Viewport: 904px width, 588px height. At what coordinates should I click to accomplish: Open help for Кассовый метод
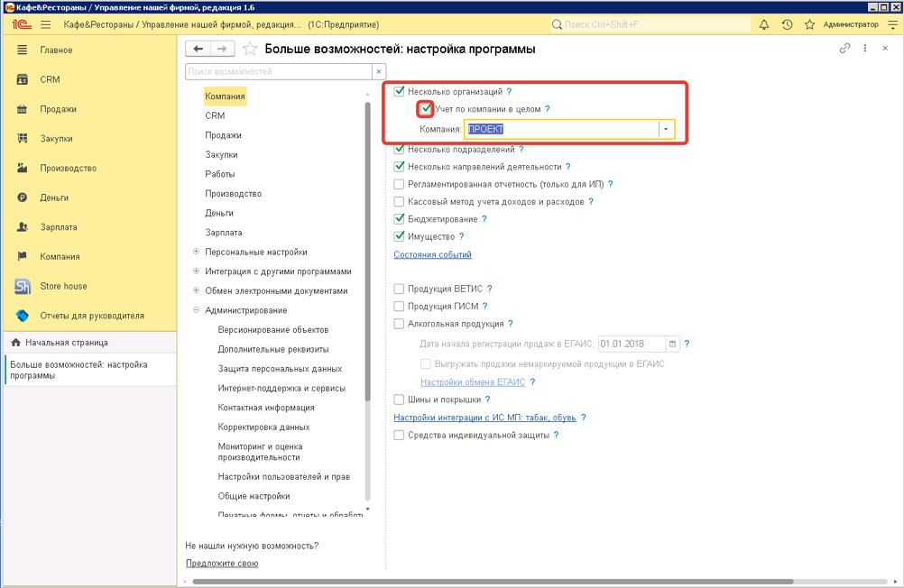(x=591, y=202)
